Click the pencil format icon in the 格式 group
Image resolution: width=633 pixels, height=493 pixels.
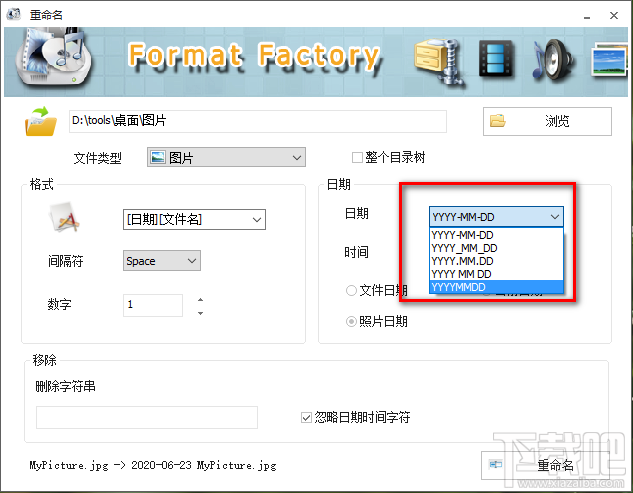[x=65, y=218]
